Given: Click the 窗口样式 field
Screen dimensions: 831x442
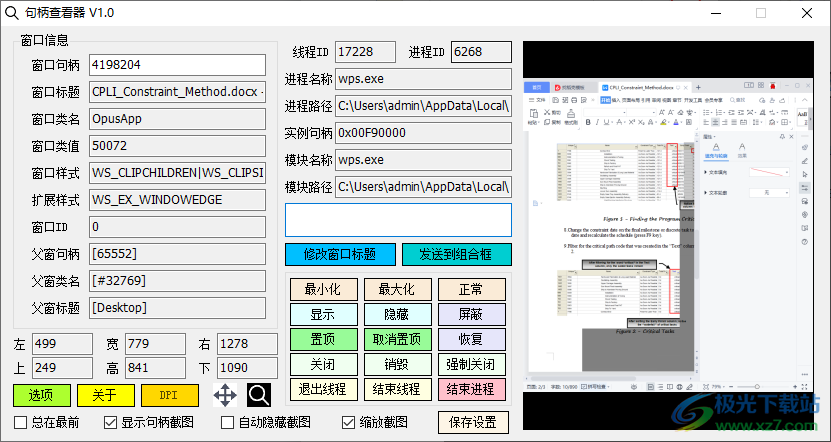Looking at the screenshot, I should pyautogui.click(x=177, y=173).
